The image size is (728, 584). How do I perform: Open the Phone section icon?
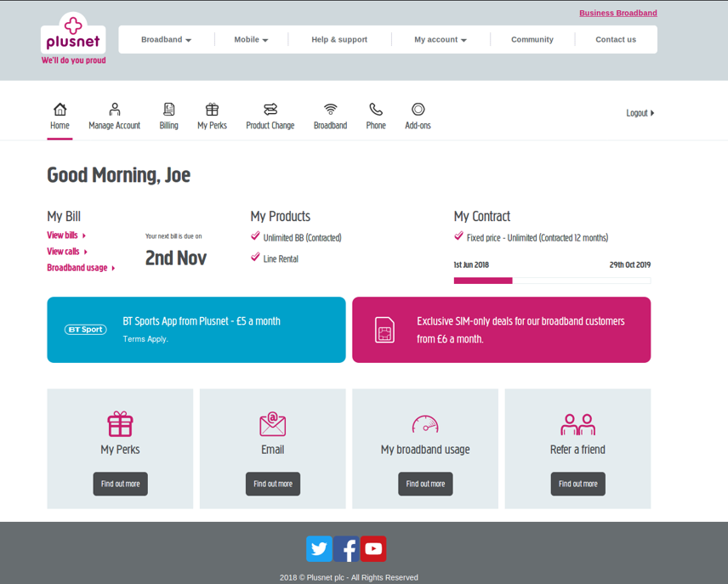pos(375,110)
